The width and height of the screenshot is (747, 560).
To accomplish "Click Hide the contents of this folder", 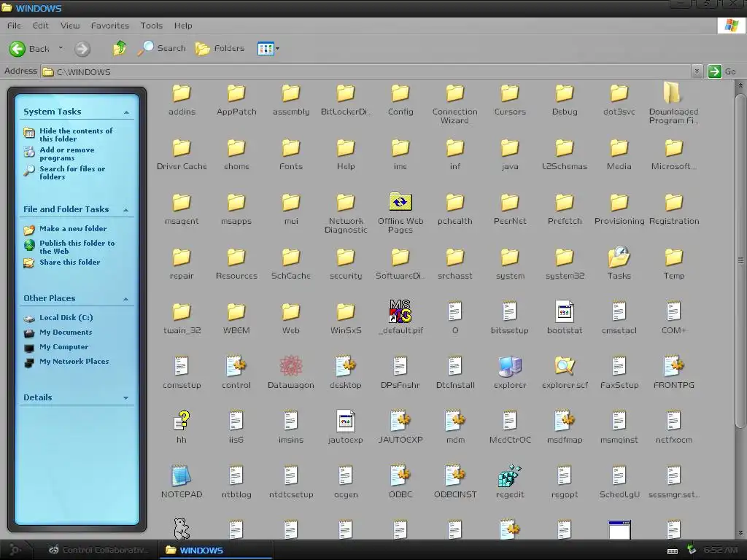I will (68, 135).
